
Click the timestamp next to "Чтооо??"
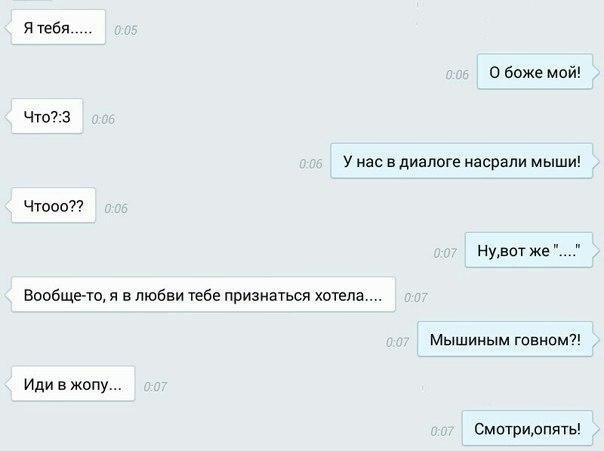click(116, 209)
